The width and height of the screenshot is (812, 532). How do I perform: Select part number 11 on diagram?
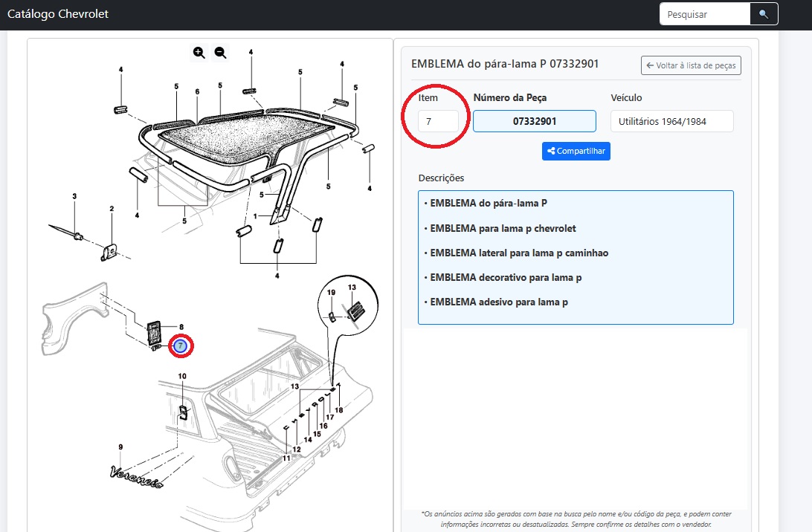286,458
